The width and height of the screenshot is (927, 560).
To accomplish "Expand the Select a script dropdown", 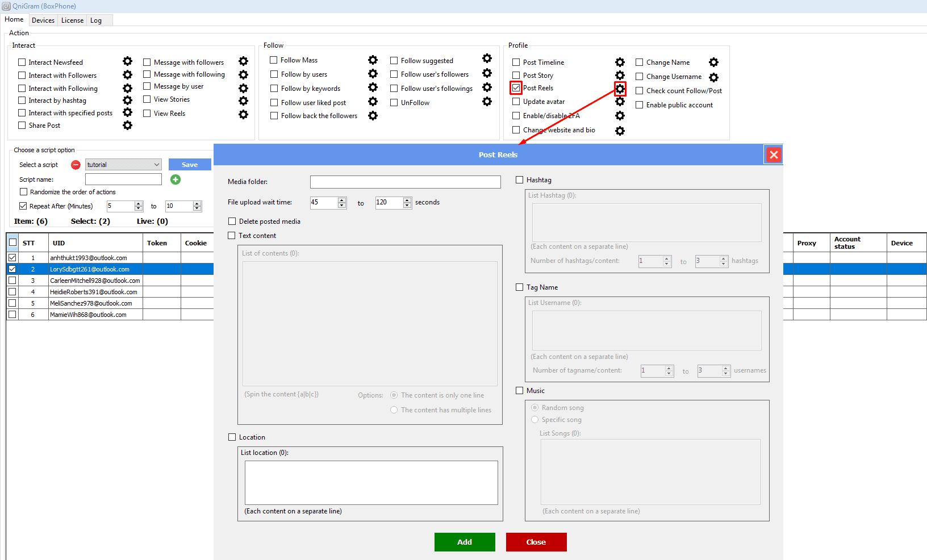I will click(x=156, y=165).
